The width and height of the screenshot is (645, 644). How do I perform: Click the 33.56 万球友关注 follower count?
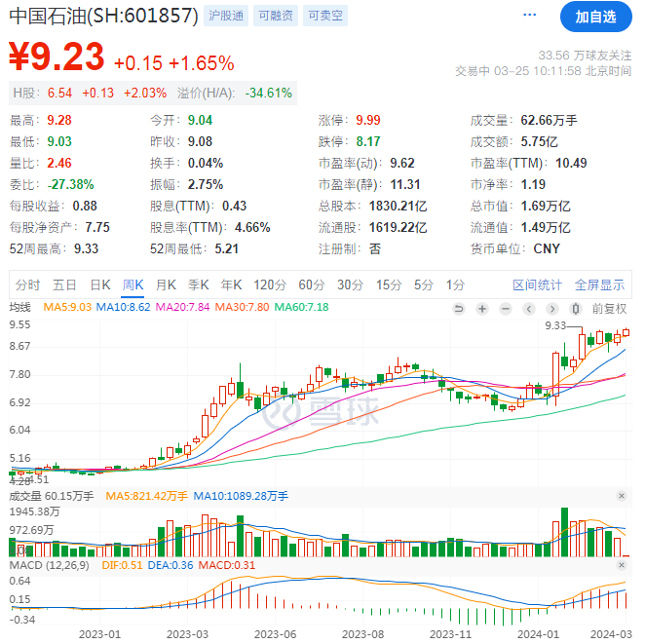tap(585, 56)
